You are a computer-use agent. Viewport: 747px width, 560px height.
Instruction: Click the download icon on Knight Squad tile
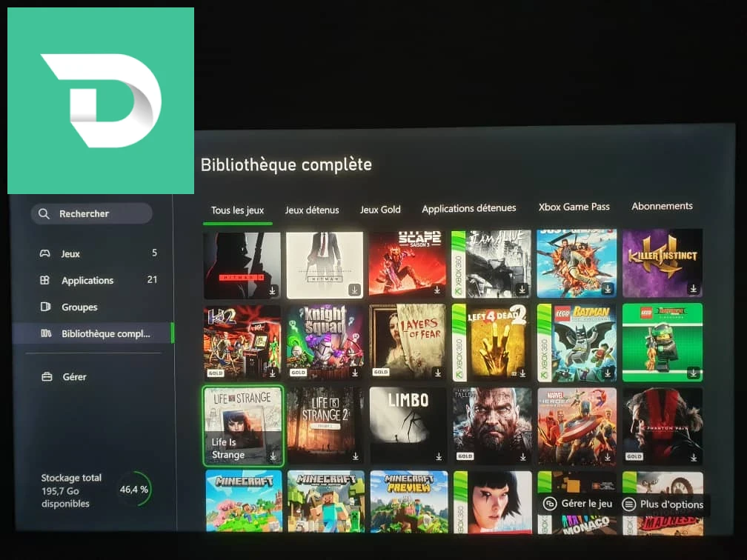tap(355, 373)
